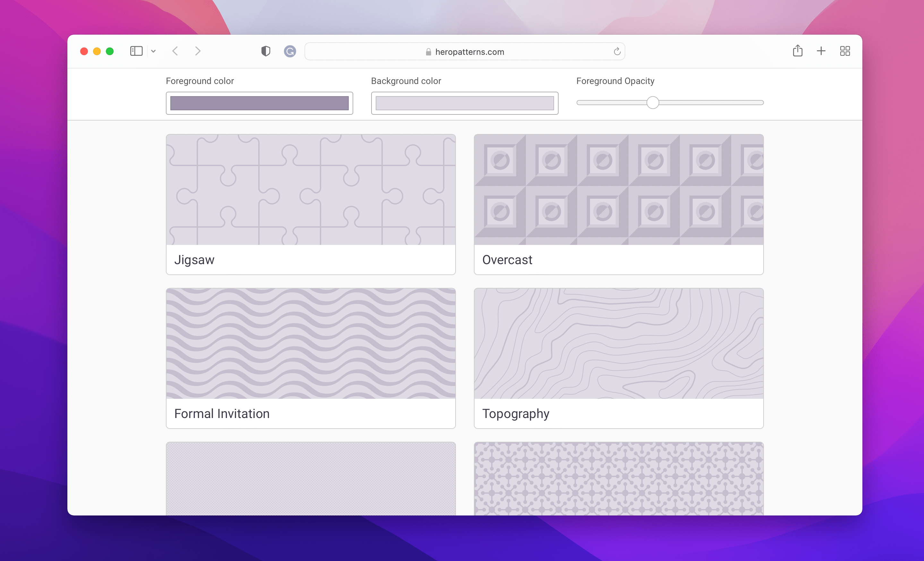Open the Background color picker
924x561 pixels.
click(465, 103)
